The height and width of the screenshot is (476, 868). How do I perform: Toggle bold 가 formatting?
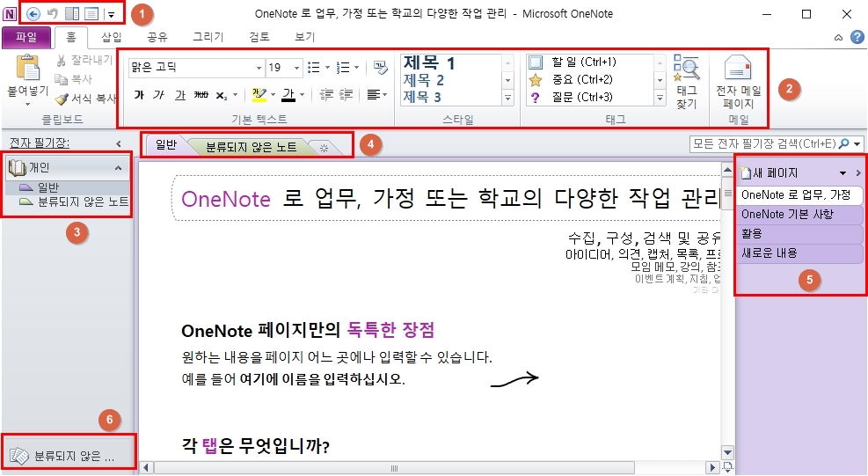(139, 95)
